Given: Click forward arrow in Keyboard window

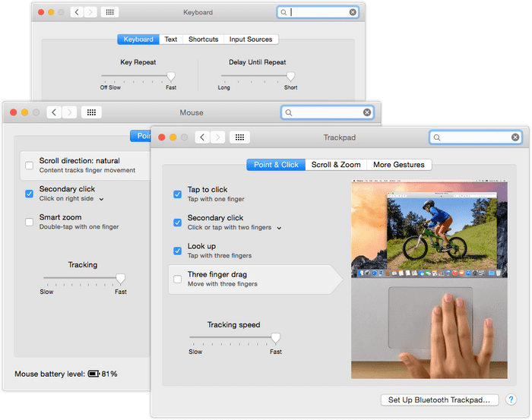Looking at the screenshot, I should coord(92,13).
